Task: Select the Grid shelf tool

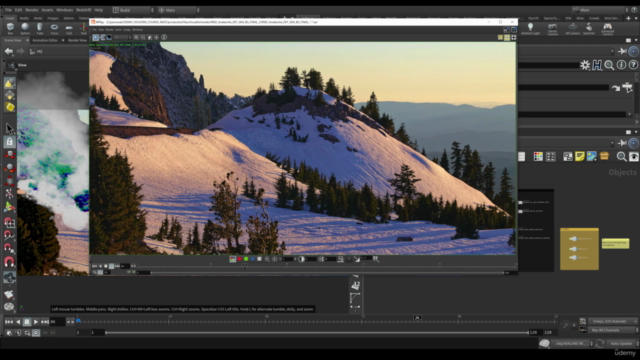Action: [69, 29]
